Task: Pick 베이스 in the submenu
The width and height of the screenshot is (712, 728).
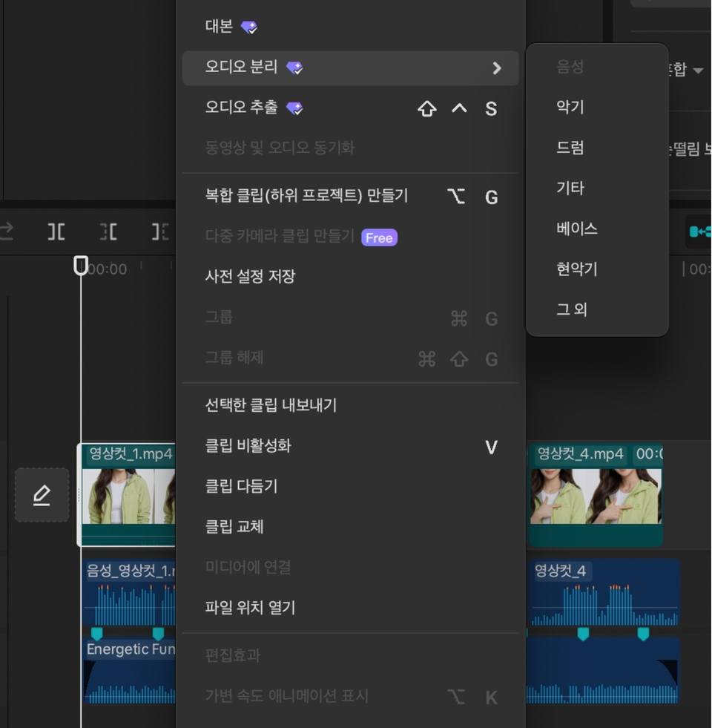Action: pyautogui.click(x=597, y=229)
